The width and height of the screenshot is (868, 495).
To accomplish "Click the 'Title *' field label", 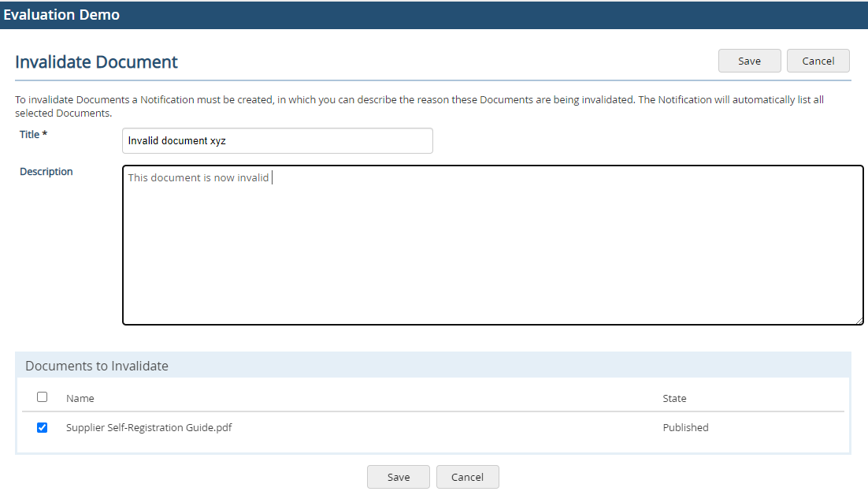I will point(32,134).
